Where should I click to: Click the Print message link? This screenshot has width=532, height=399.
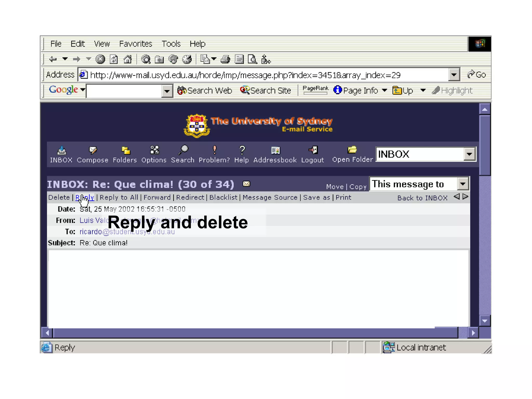pyautogui.click(x=343, y=197)
